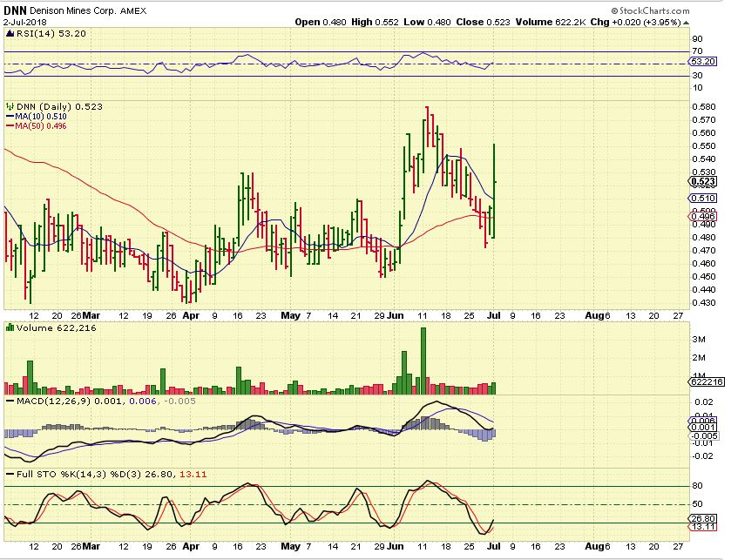731x560 pixels.
Task: Select the volume value tag 622216
Action: coord(704,381)
